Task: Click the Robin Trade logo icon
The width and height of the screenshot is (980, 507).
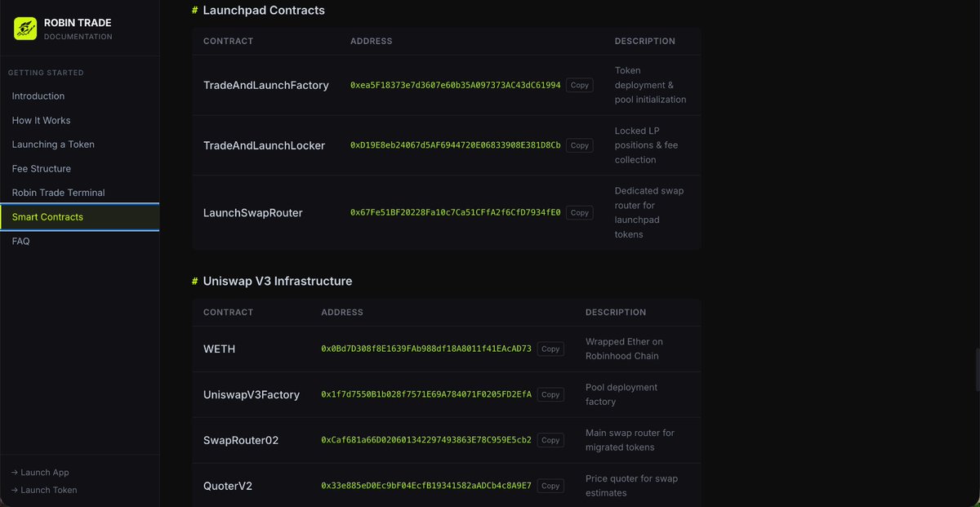Action: coord(25,29)
